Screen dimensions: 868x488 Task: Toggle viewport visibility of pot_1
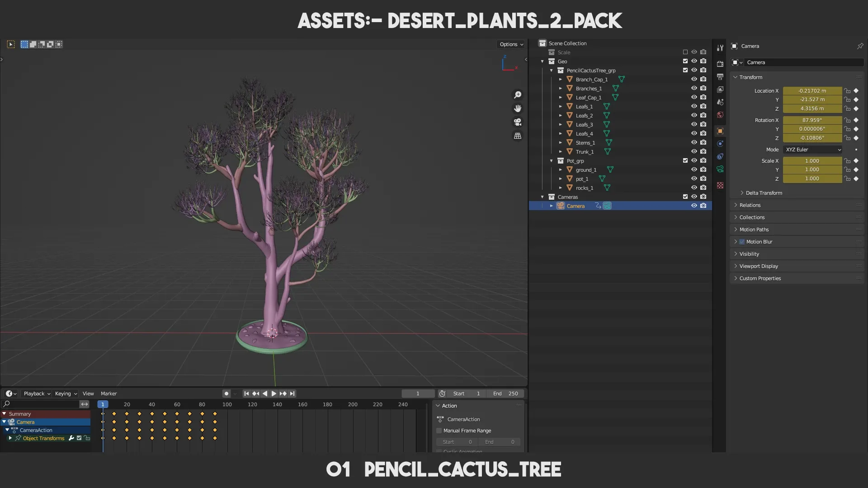[694, 178]
